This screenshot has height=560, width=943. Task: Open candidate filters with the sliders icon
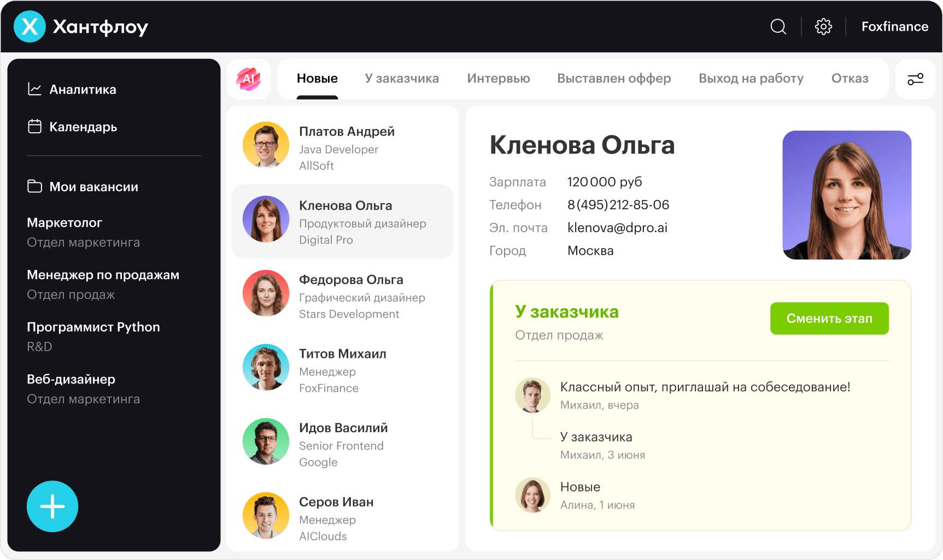[915, 79]
